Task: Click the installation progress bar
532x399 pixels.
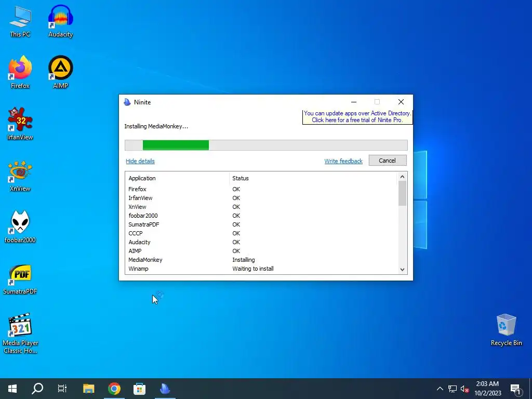Action: tap(266, 145)
